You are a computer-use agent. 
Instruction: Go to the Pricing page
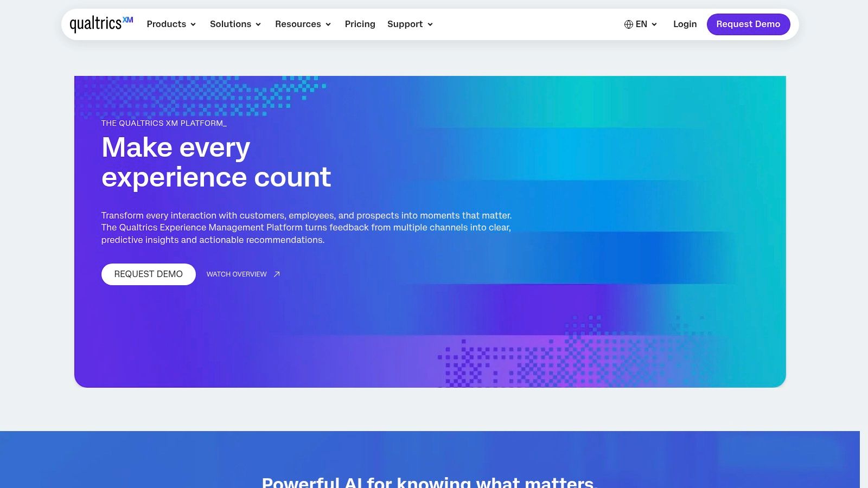(360, 24)
